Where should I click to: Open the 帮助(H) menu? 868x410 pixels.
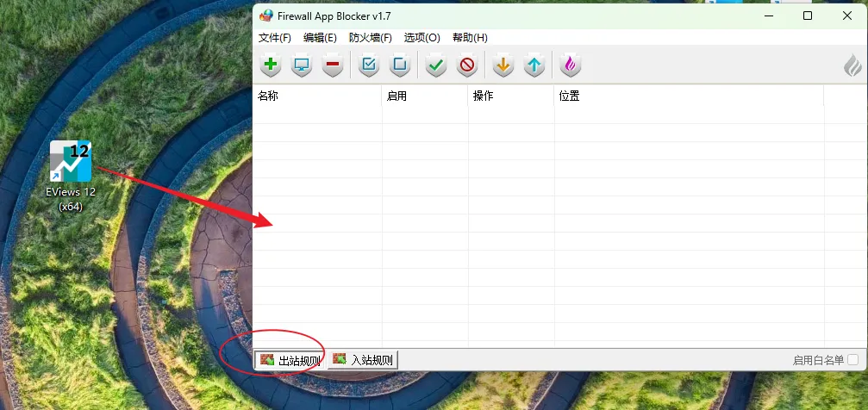tap(470, 38)
